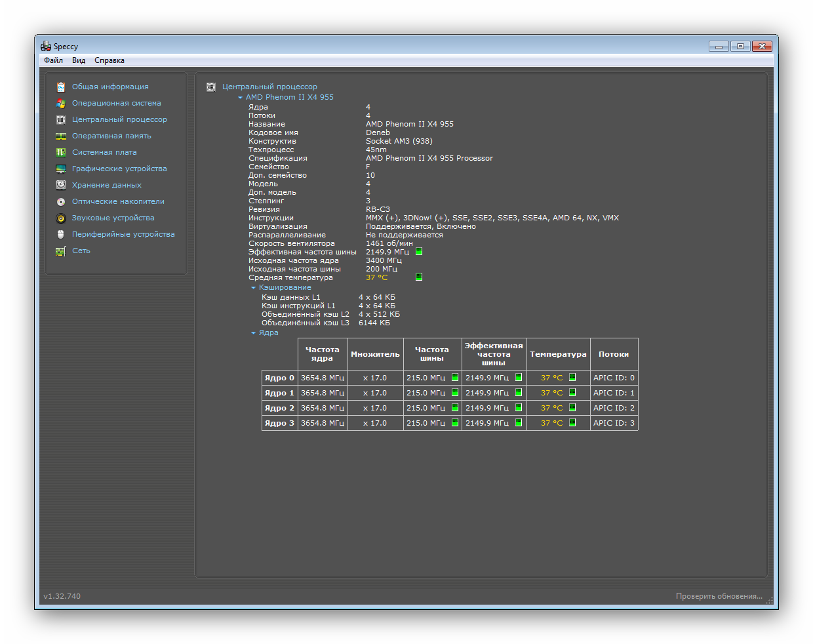Click the Операционная система Windows icon
Viewport: 813px width, 644px height.
point(61,103)
